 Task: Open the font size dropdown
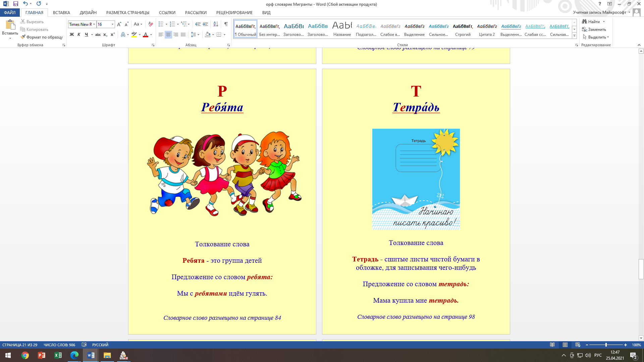(x=112, y=24)
